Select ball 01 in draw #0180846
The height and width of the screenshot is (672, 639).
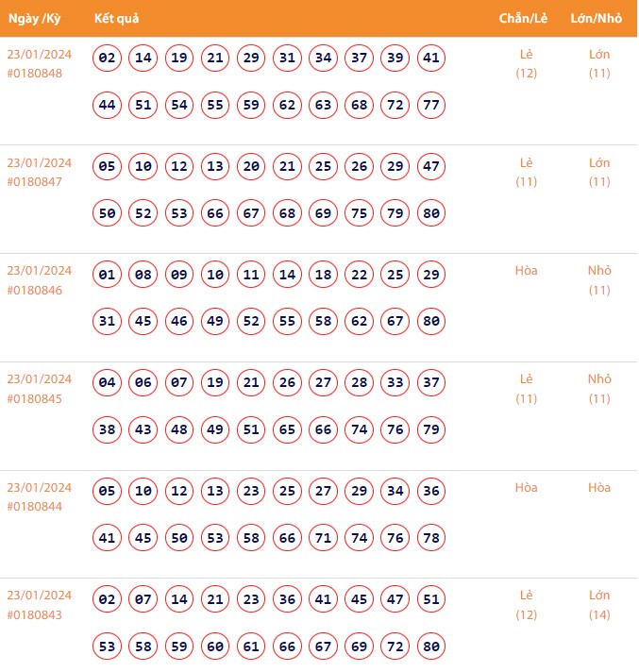coord(108,276)
